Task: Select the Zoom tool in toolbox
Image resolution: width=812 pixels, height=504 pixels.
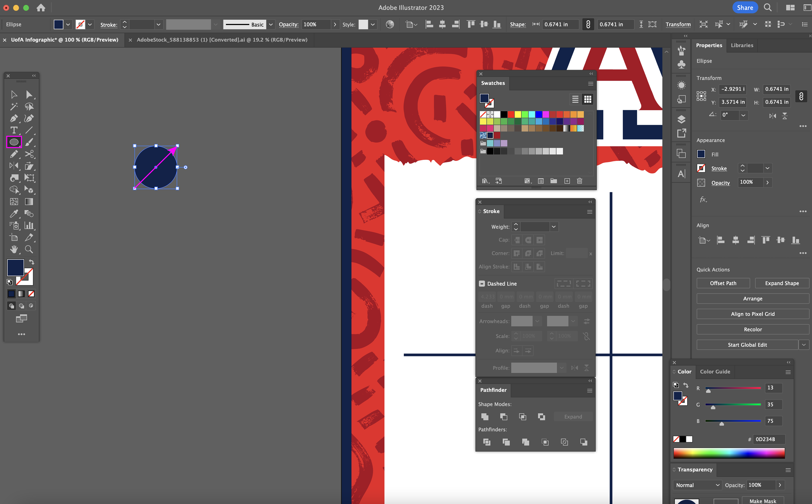Action: tap(29, 249)
